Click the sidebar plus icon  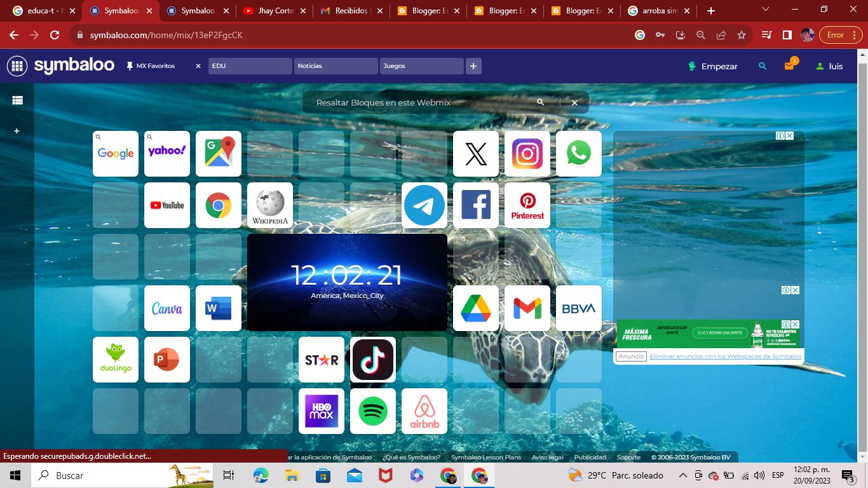coord(17,131)
